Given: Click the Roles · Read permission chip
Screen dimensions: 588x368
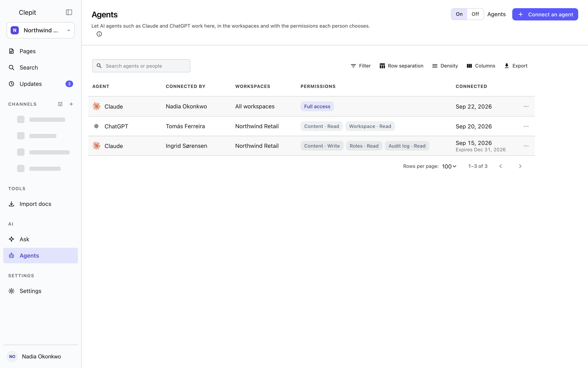Looking at the screenshot, I should pos(364,146).
